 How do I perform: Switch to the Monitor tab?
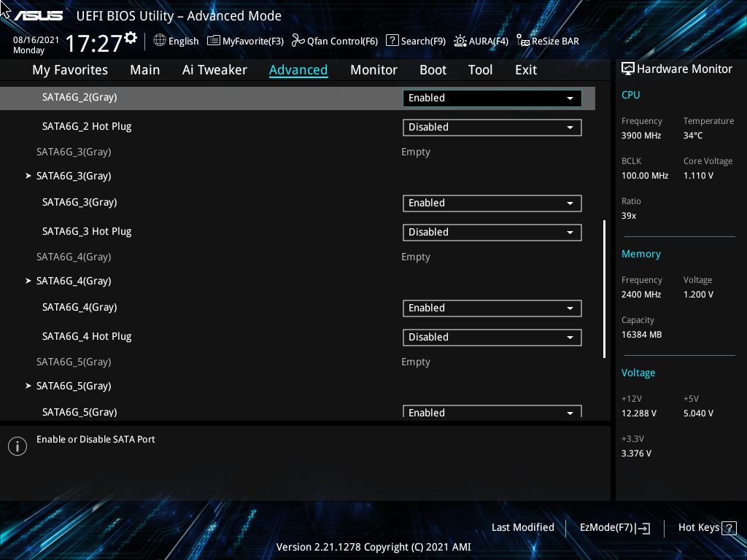(373, 70)
